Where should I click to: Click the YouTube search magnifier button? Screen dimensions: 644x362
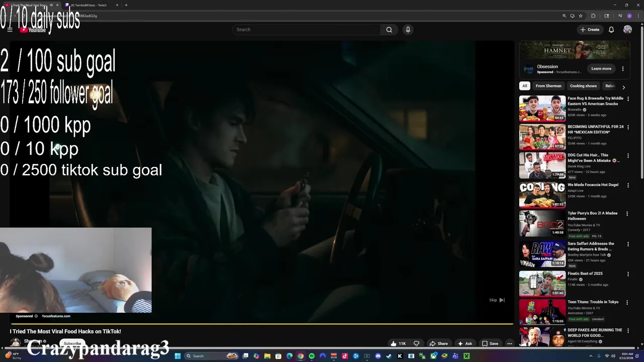click(389, 30)
